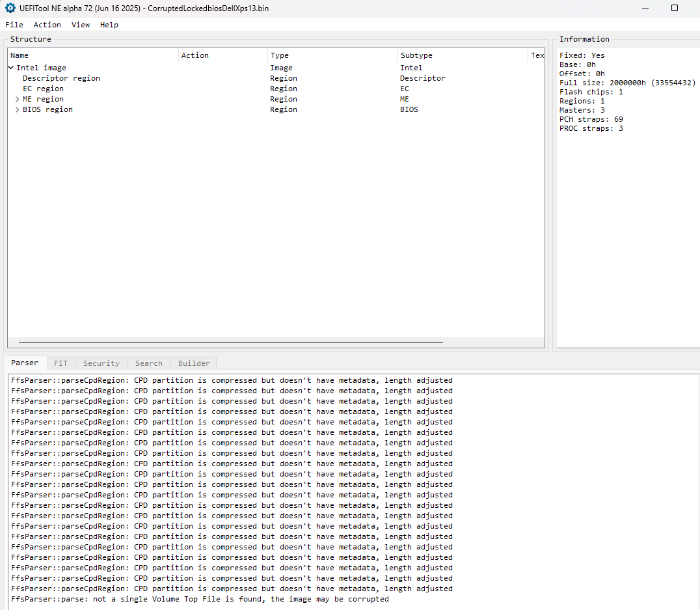The height and width of the screenshot is (610, 700).
Task: Click the 'Volume Top File' corrupted warning message
Action: coord(200,600)
